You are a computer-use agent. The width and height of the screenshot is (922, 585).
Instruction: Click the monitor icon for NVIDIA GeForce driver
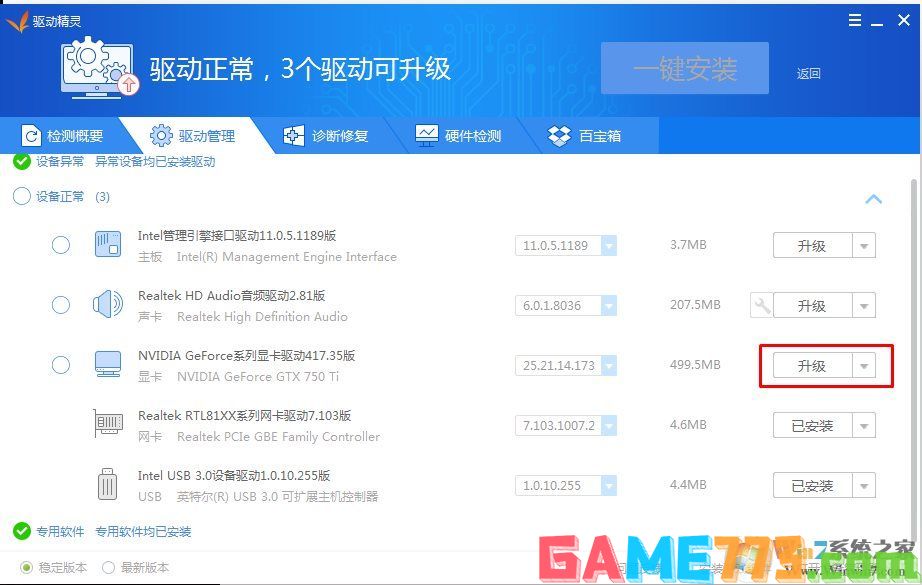click(108, 365)
